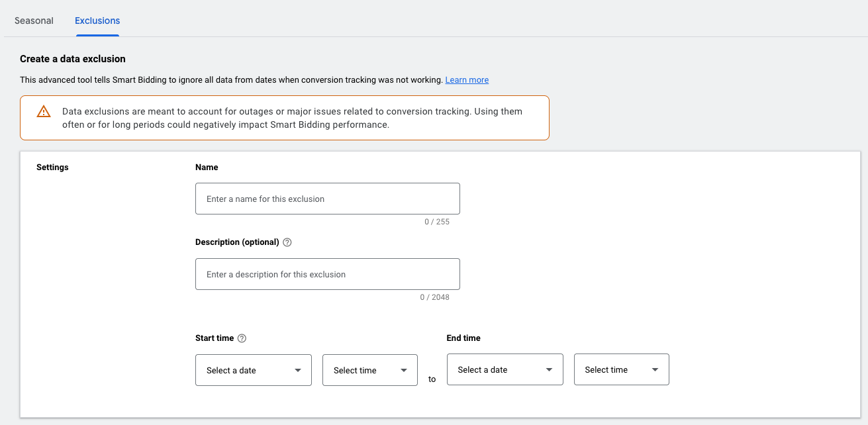Click the data exclusions warning message text
The width and height of the screenshot is (868, 425).
pos(291,118)
